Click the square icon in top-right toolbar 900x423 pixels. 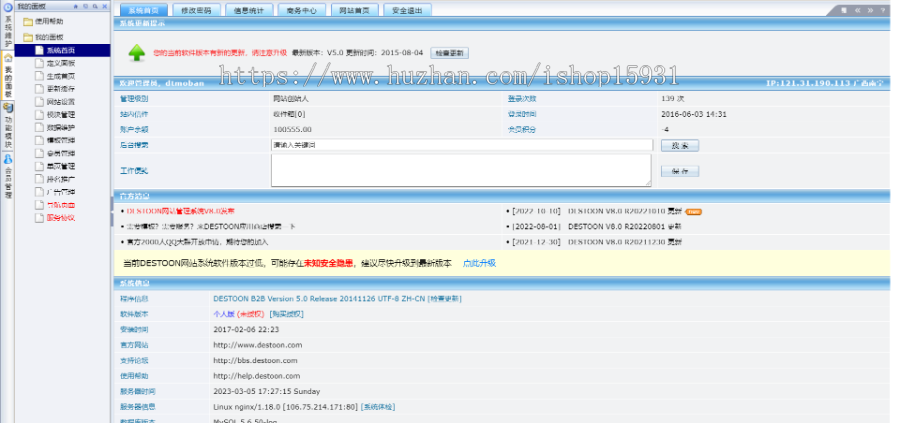tap(844, 10)
